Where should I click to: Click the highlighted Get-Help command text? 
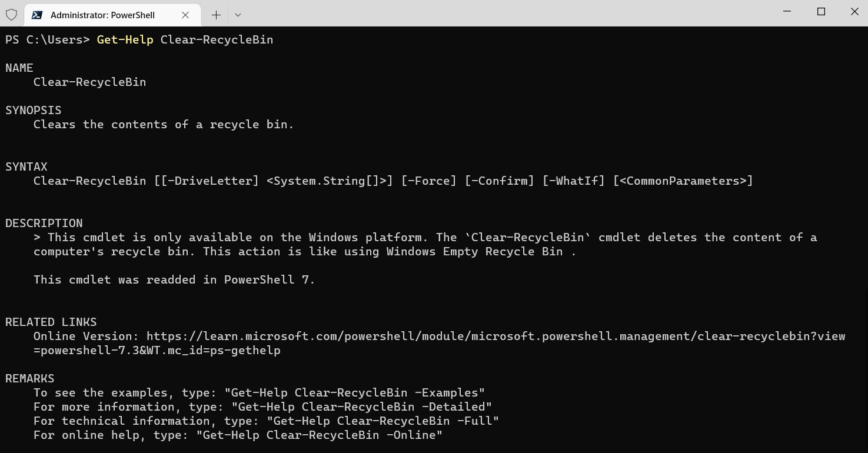pos(125,39)
